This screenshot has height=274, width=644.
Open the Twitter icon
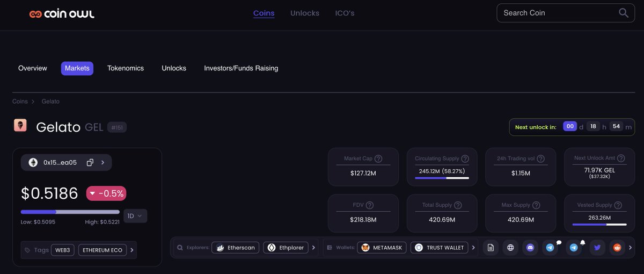pyautogui.click(x=597, y=248)
